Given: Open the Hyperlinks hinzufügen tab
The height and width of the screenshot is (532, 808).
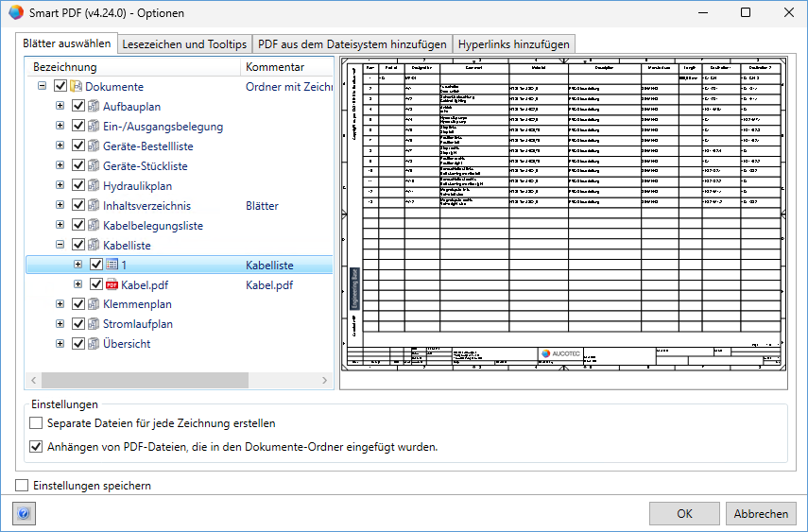Looking at the screenshot, I should tap(514, 44).
